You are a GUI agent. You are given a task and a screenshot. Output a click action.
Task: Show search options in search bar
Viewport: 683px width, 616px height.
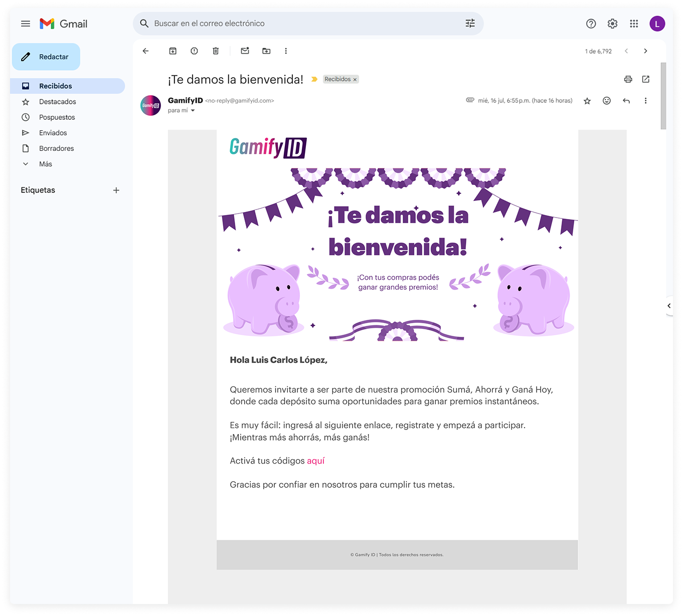(470, 24)
